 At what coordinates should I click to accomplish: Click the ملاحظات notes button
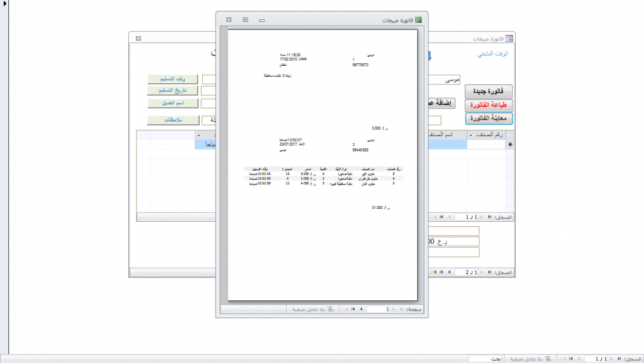[x=173, y=120]
